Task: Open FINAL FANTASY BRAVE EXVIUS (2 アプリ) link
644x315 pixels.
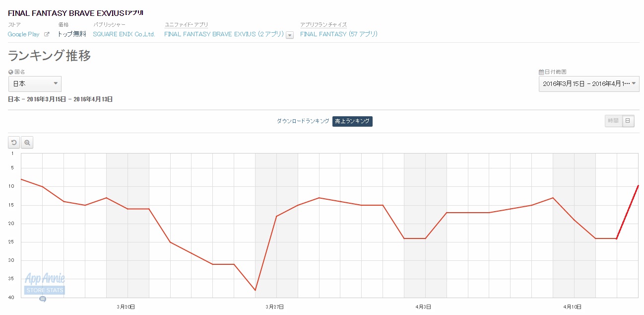Action: 224,34
